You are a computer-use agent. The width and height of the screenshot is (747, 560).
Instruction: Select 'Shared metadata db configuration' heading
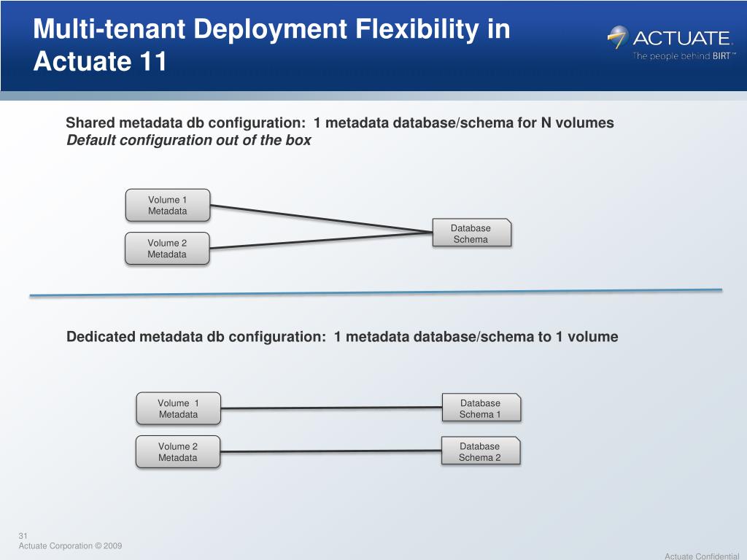click(340, 122)
